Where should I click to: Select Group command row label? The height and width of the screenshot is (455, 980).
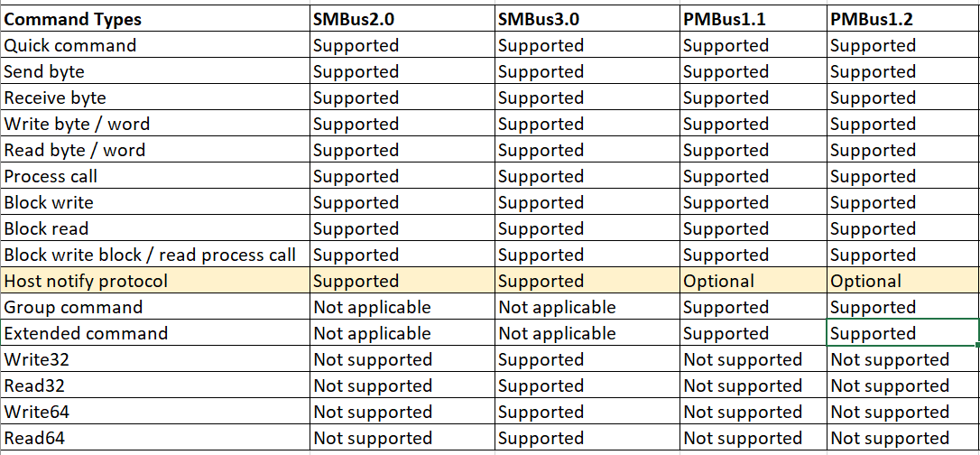coord(155,308)
